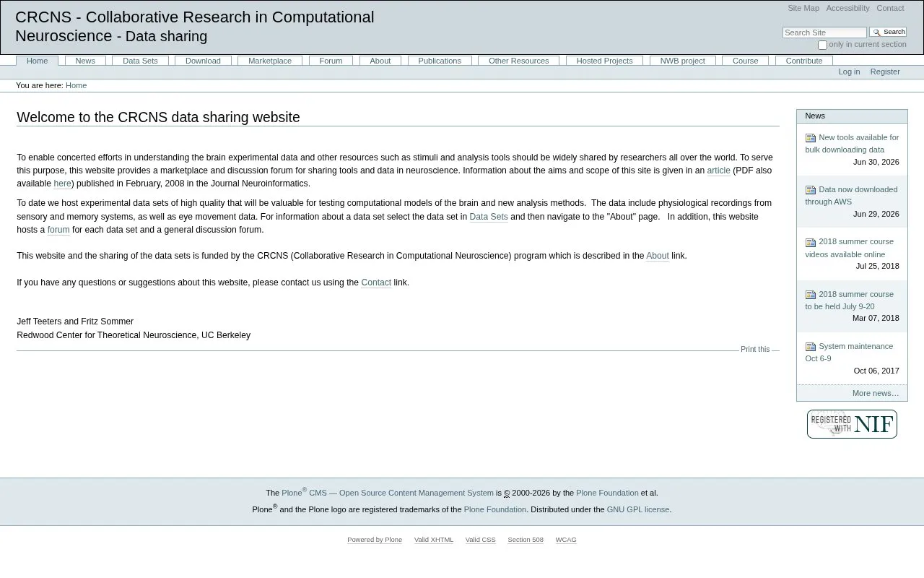Focus the Search Site input field
The height and width of the screenshot is (578, 924).
point(824,33)
